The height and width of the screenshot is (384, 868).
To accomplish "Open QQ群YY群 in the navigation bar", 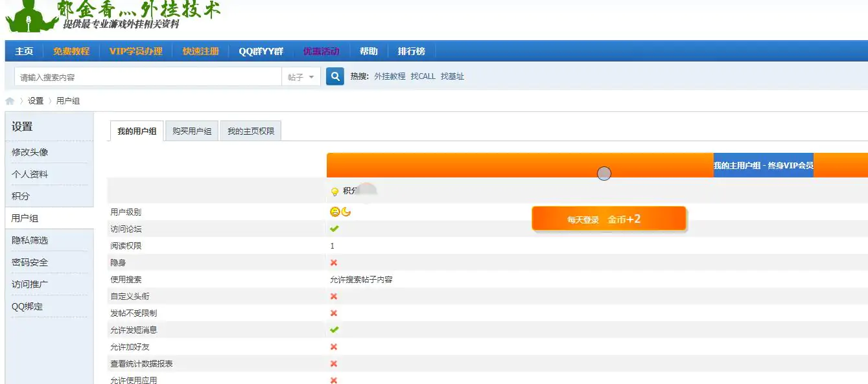I will pyautogui.click(x=261, y=51).
